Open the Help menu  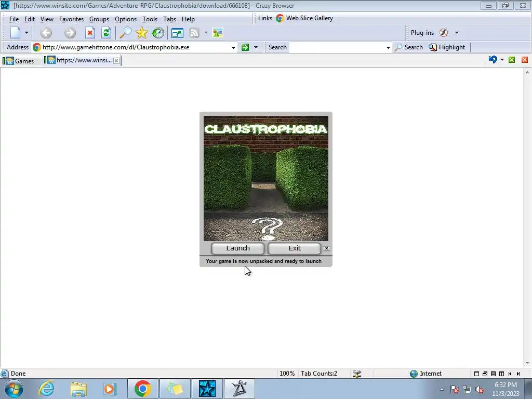tap(188, 19)
